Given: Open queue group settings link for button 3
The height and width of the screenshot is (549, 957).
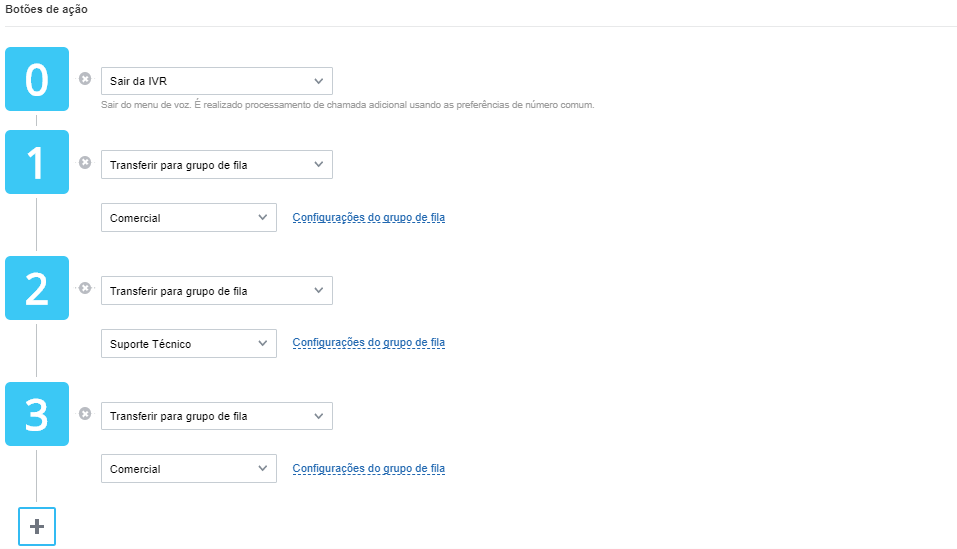Looking at the screenshot, I should (x=369, y=468).
